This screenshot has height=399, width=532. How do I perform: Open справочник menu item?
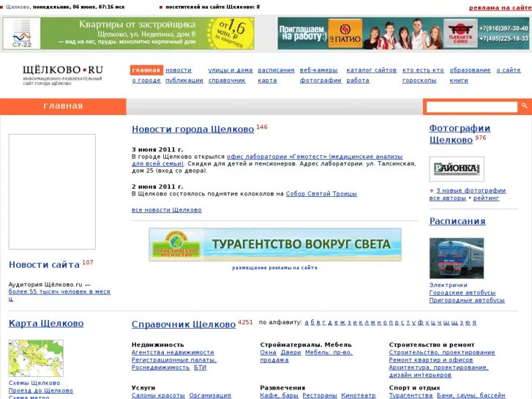point(227,80)
